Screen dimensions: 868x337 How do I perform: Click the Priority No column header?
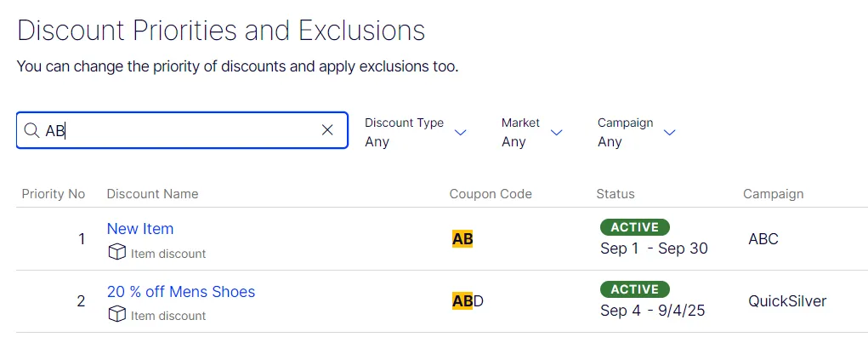[54, 194]
